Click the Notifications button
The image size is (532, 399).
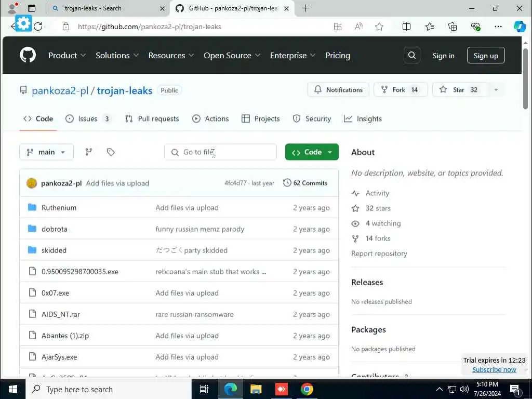(338, 90)
